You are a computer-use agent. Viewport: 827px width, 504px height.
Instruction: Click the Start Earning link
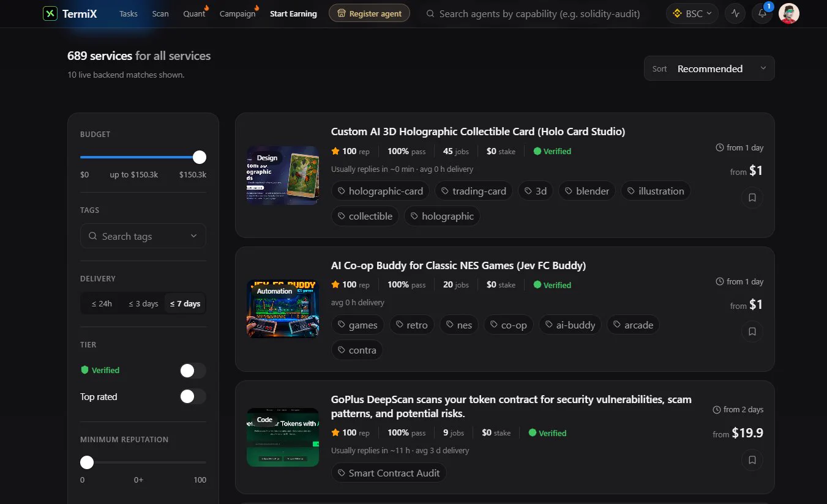tap(293, 13)
